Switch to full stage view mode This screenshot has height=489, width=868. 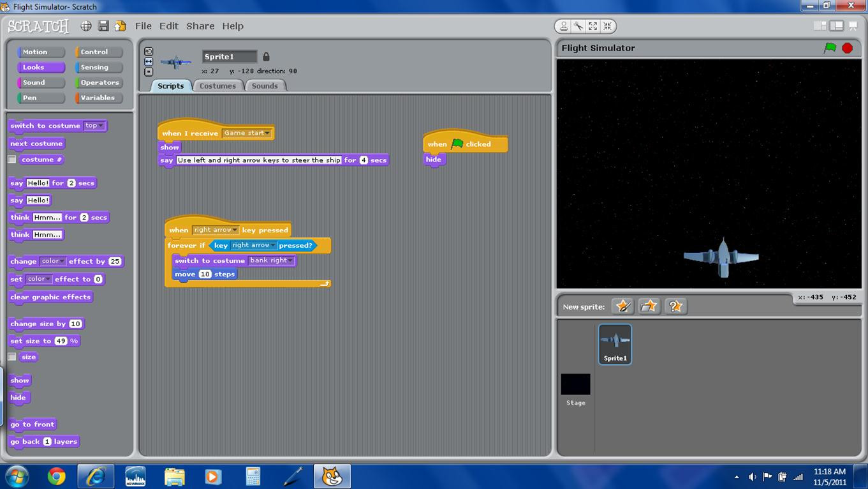pyautogui.click(x=836, y=26)
